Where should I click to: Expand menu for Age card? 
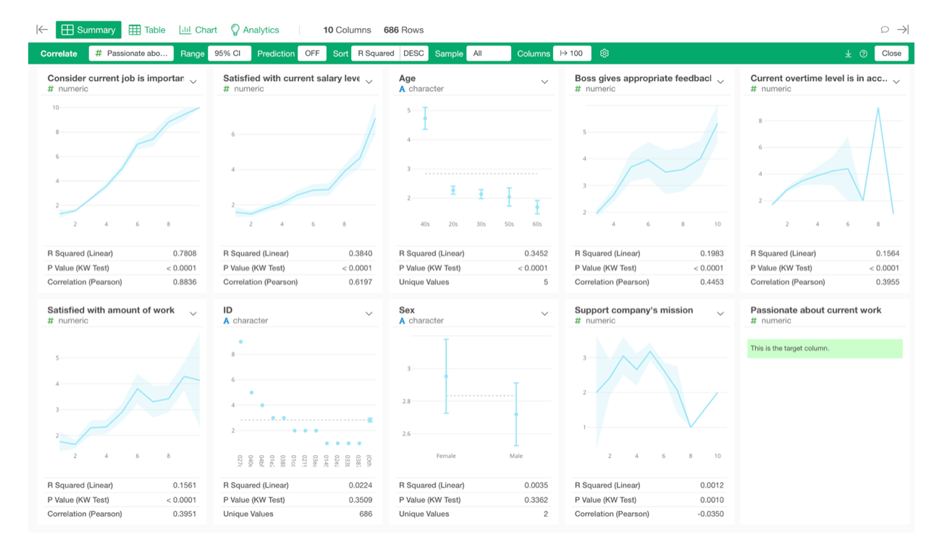click(544, 82)
